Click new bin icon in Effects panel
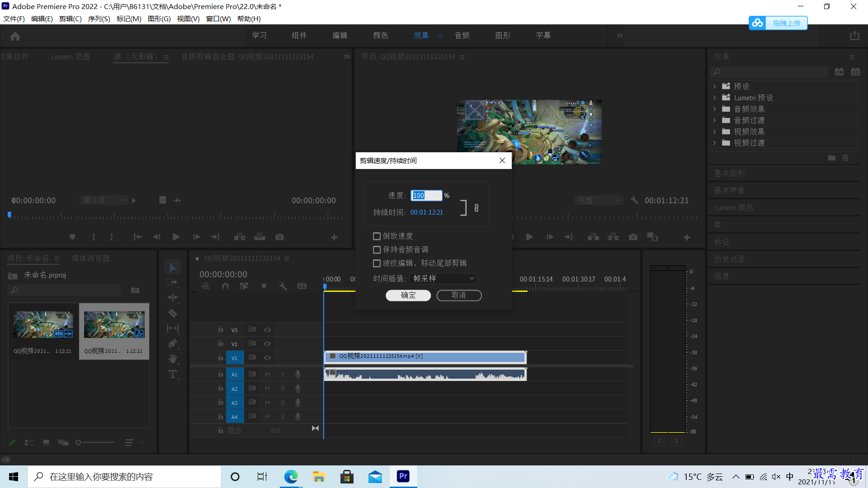868x488 pixels. pyautogui.click(x=832, y=158)
